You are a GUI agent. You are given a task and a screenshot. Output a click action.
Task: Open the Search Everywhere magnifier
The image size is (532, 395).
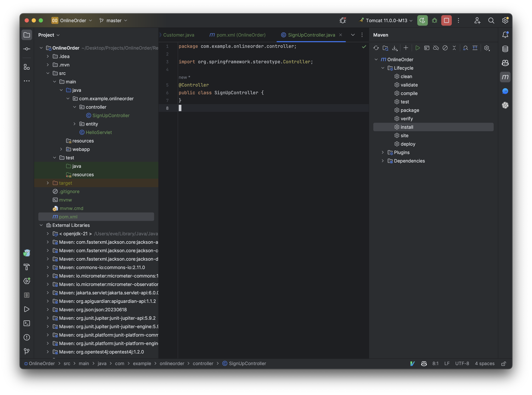coord(491,21)
